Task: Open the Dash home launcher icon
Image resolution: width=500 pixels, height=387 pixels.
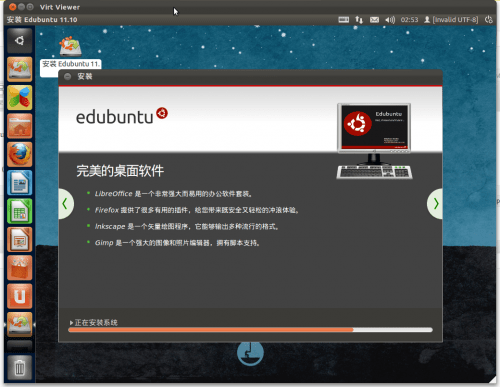Action: [20, 41]
